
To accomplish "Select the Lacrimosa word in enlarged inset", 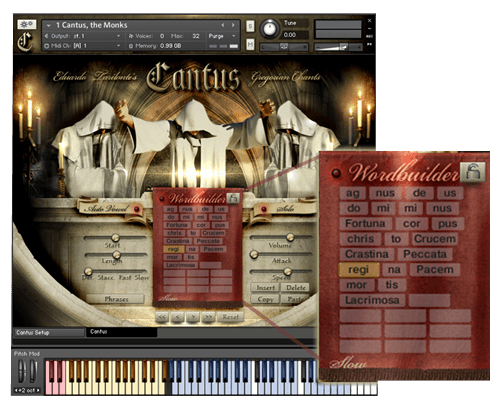I will [372, 300].
